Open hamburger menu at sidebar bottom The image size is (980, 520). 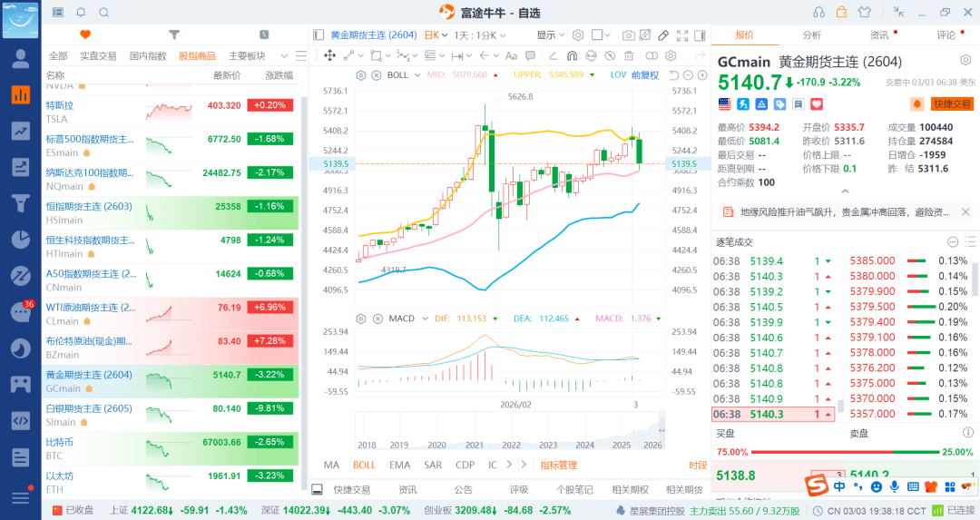click(x=21, y=497)
